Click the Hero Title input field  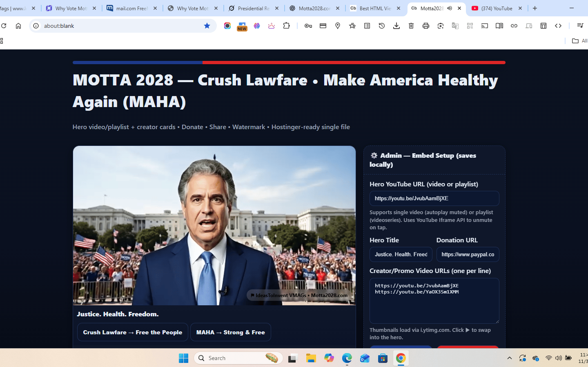coord(401,254)
